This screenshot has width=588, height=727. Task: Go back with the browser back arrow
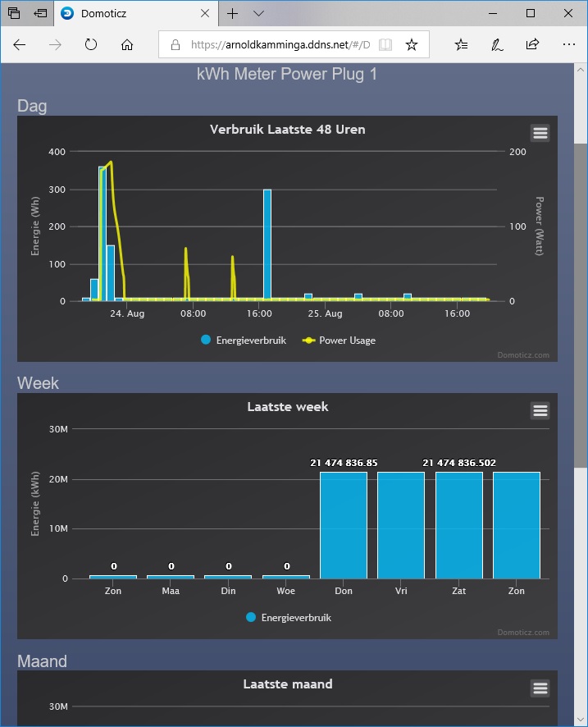tap(20, 44)
